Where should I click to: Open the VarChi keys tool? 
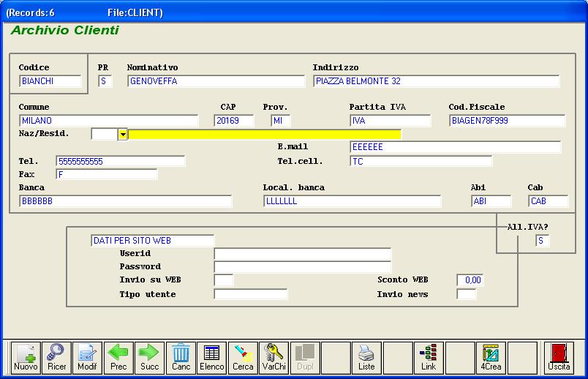tap(274, 358)
